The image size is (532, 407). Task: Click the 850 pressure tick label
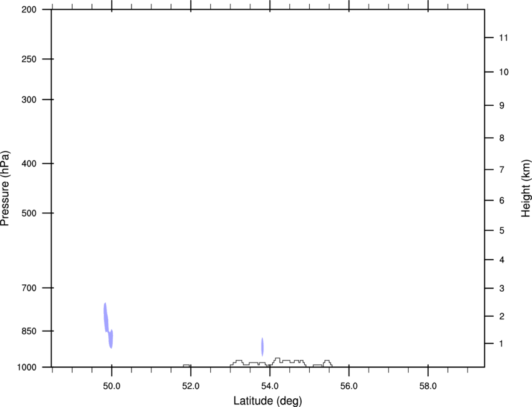[29, 331]
